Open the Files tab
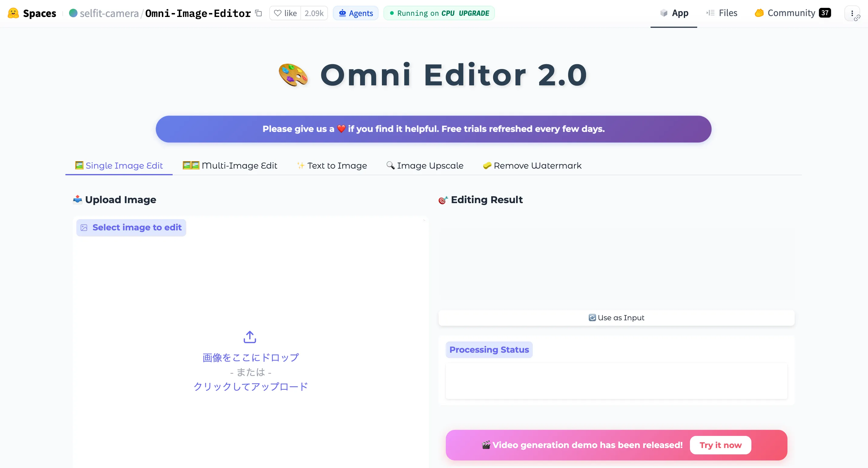Viewport: 868px width, 468px height. 721,13
